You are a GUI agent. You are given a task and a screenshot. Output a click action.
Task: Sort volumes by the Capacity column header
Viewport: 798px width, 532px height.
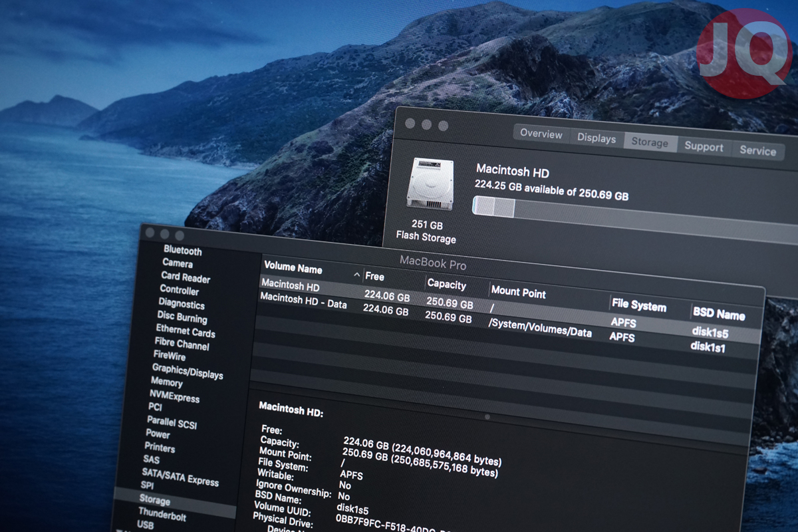(447, 284)
